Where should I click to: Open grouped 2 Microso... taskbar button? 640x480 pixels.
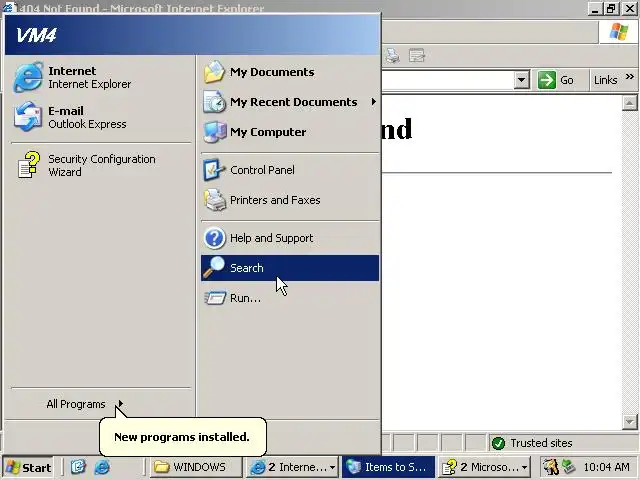coord(484,467)
